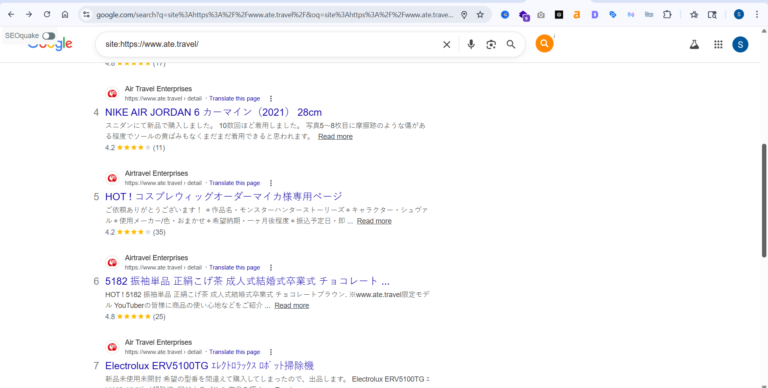Click the browser address bar URL
The height and width of the screenshot is (388, 768).
(x=274, y=15)
